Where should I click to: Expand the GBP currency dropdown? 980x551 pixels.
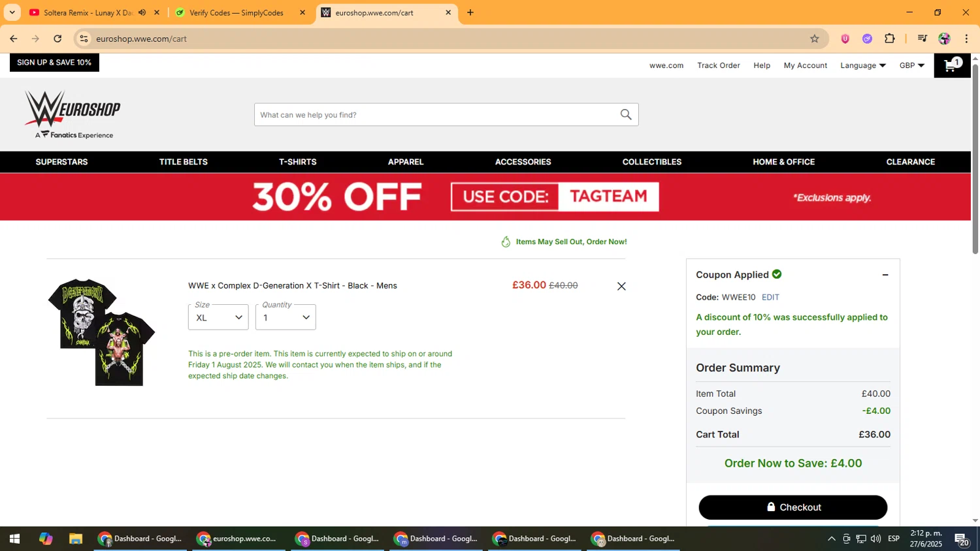coord(911,65)
